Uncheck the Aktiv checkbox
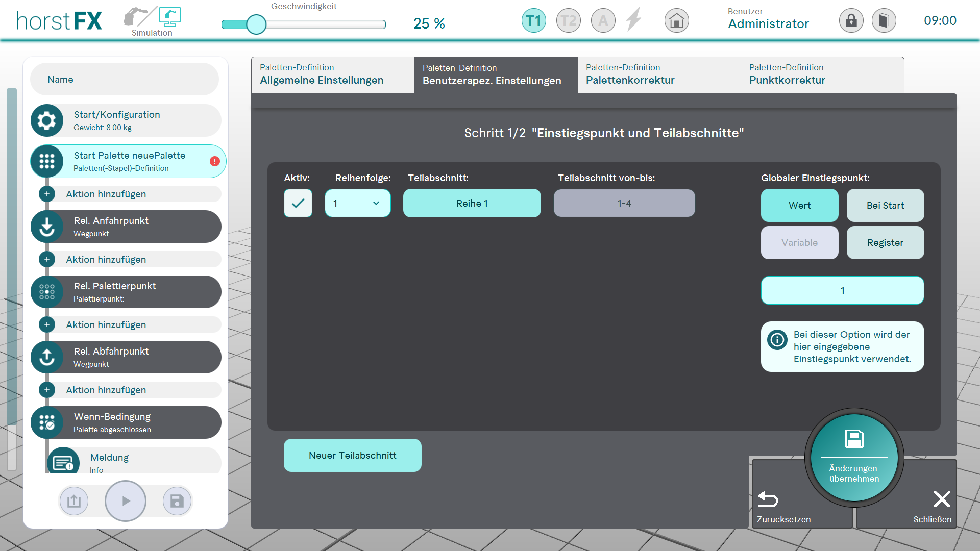The height and width of the screenshot is (551, 980). (298, 203)
